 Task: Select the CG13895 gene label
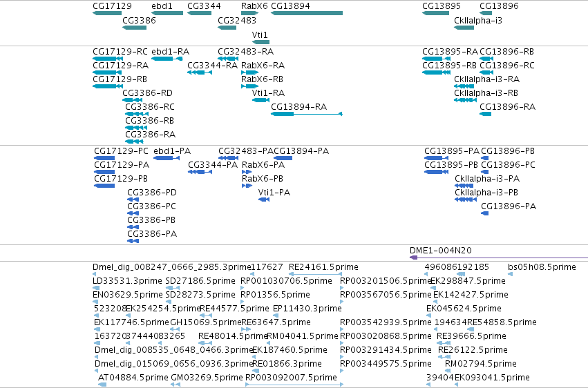point(442,6)
